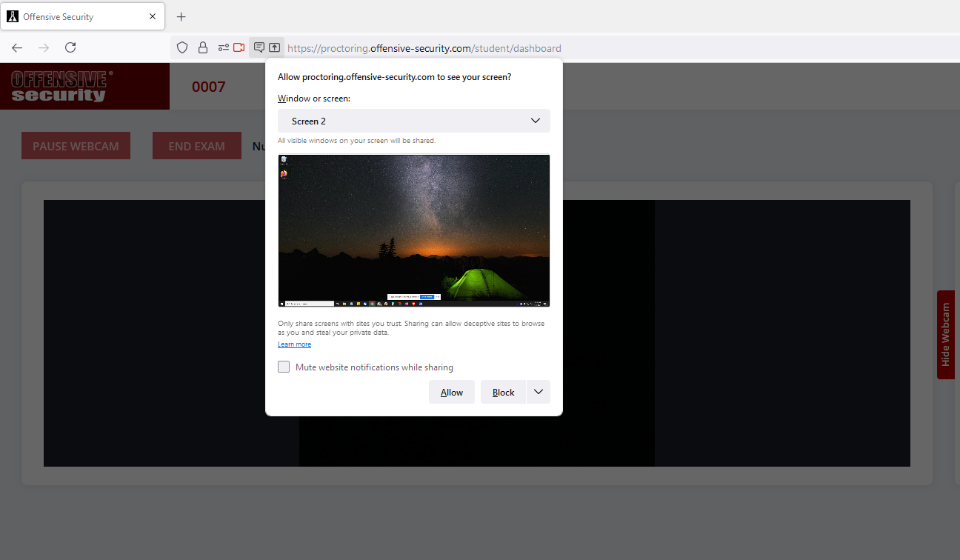The height and width of the screenshot is (560, 960).
Task: Enable Mute website notifications while sharing
Action: [284, 367]
